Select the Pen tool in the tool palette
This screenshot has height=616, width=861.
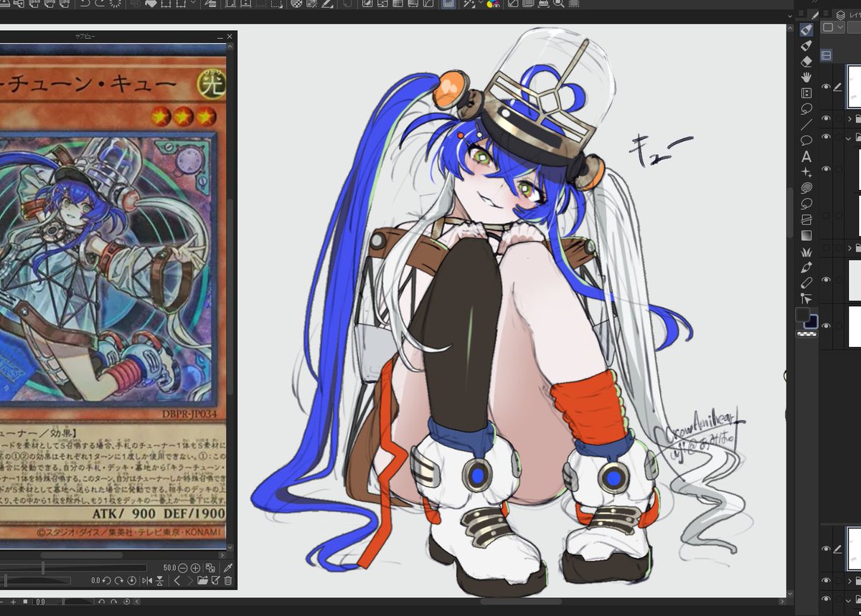click(806, 30)
